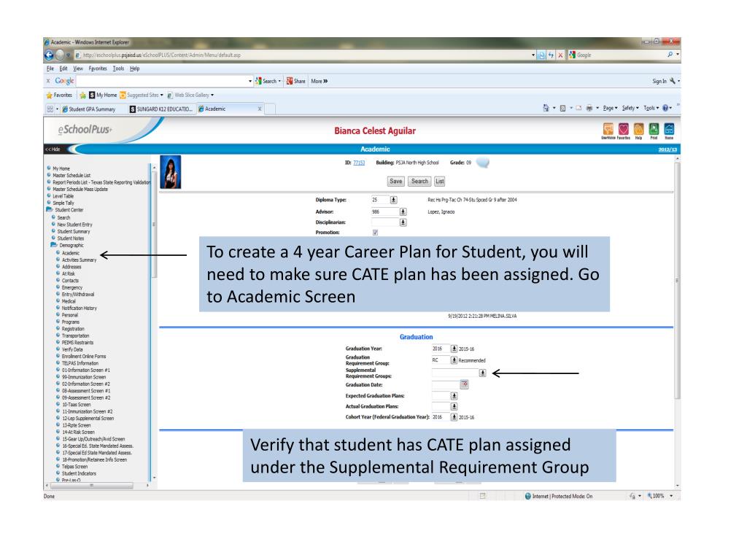Open the Quick Tabs icon
Viewport: 747px width, 560px height.
click(50, 109)
